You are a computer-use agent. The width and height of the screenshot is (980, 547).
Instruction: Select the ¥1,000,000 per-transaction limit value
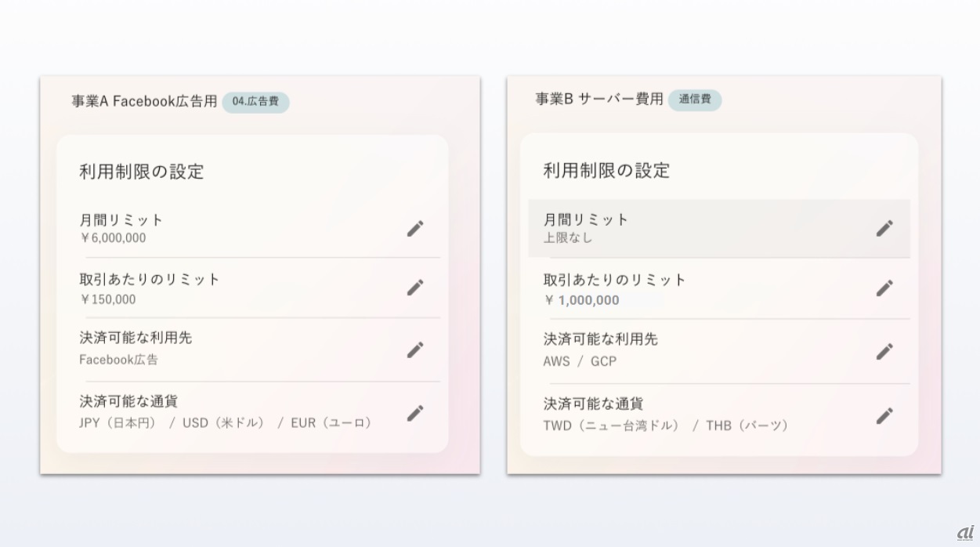(x=581, y=300)
